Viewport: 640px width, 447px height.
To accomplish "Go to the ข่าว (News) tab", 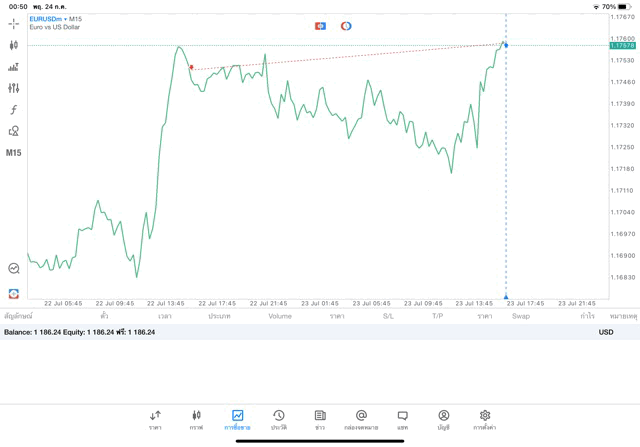I will coord(320,419).
